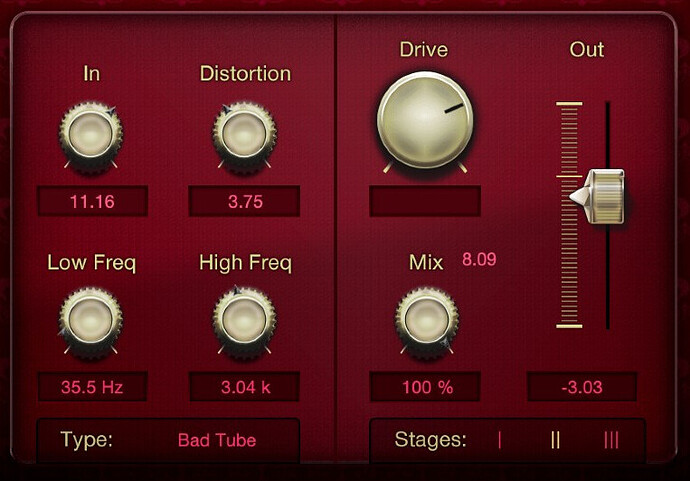
Task: Click the Out value -3.03
Action: coord(582,387)
